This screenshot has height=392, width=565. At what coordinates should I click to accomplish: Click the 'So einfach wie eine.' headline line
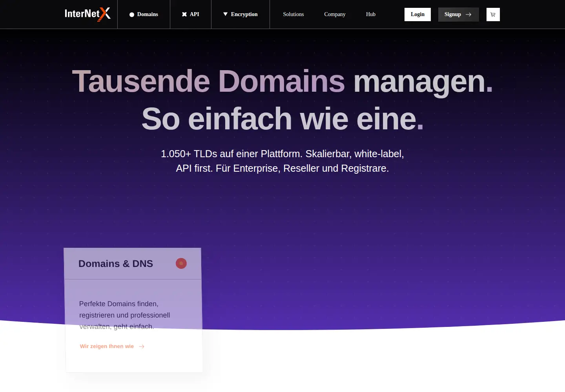[282, 119]
